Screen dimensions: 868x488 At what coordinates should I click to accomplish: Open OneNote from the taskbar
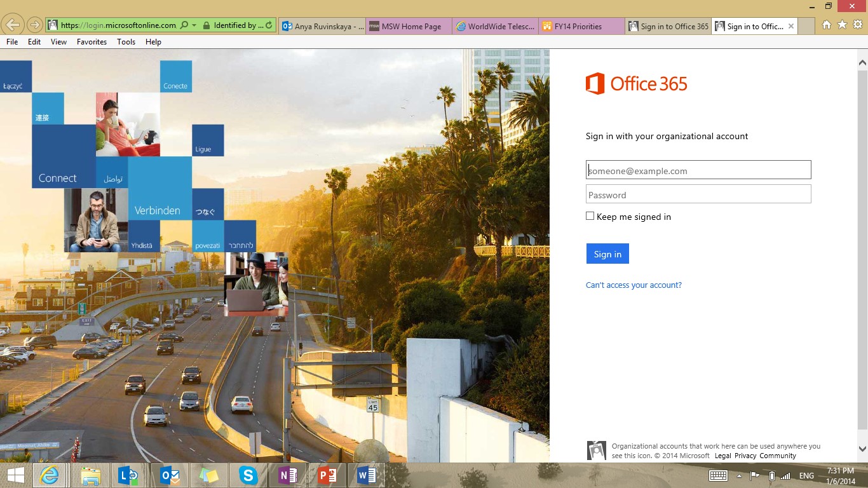tap(288, 475)
